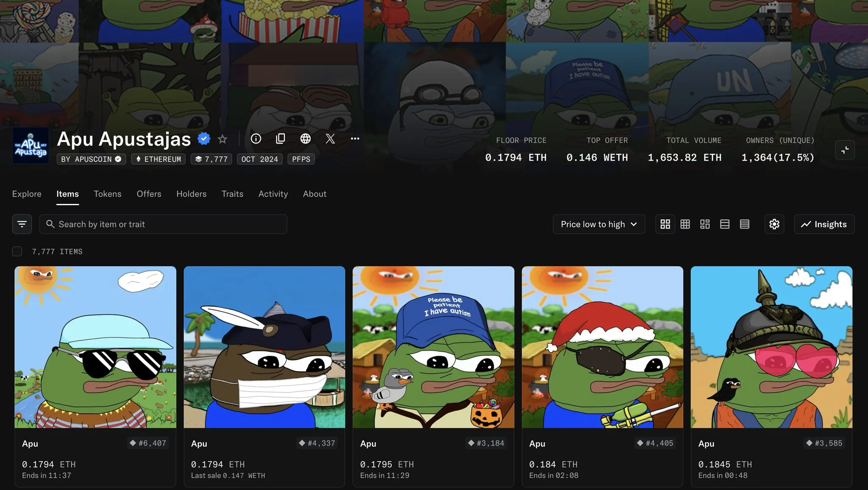Switch to mosaic grid view
868x490 pixels.
(705, 224)
